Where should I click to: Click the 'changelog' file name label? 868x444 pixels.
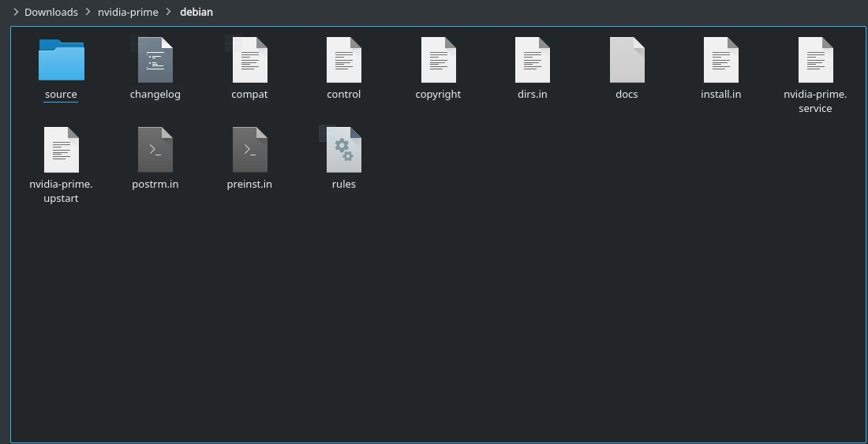(x=155, y=95)
